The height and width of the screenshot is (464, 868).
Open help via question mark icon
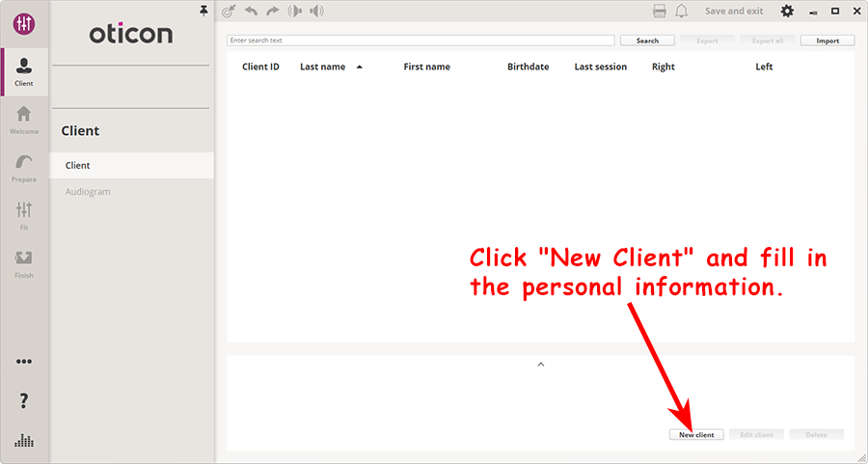point(24,401)
